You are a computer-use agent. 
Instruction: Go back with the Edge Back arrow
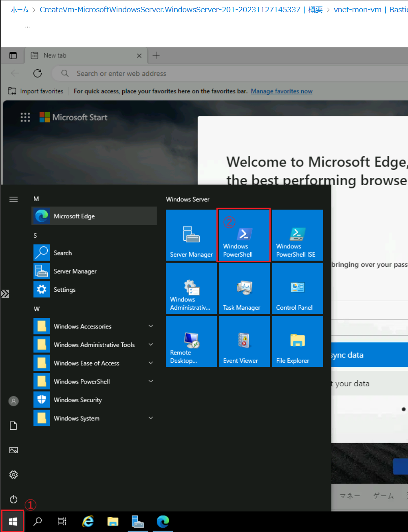pos(15,73)
